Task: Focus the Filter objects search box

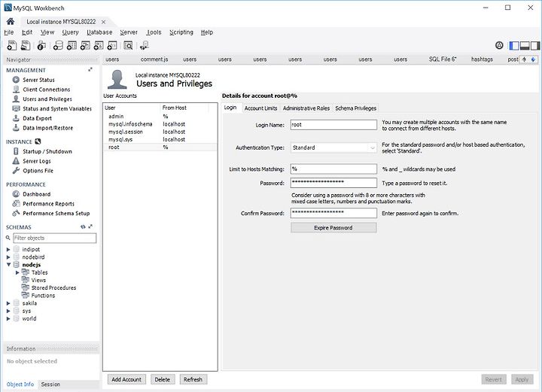Action: tap(55, 238)
